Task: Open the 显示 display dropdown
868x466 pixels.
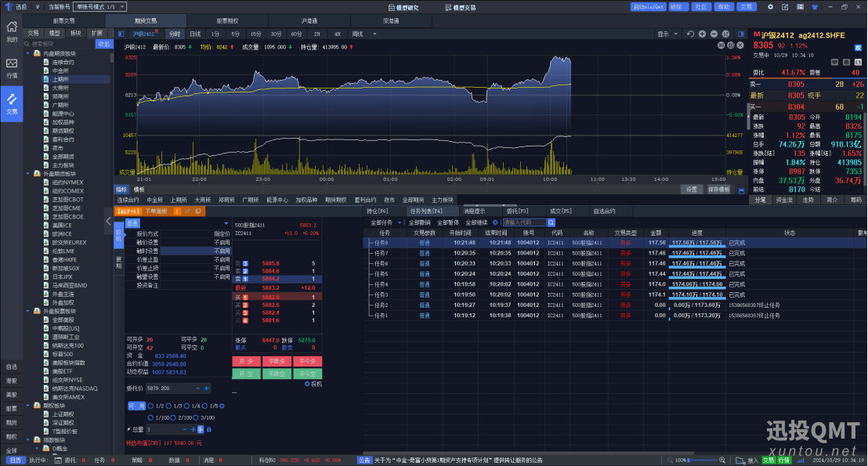Action: [667, 34]
